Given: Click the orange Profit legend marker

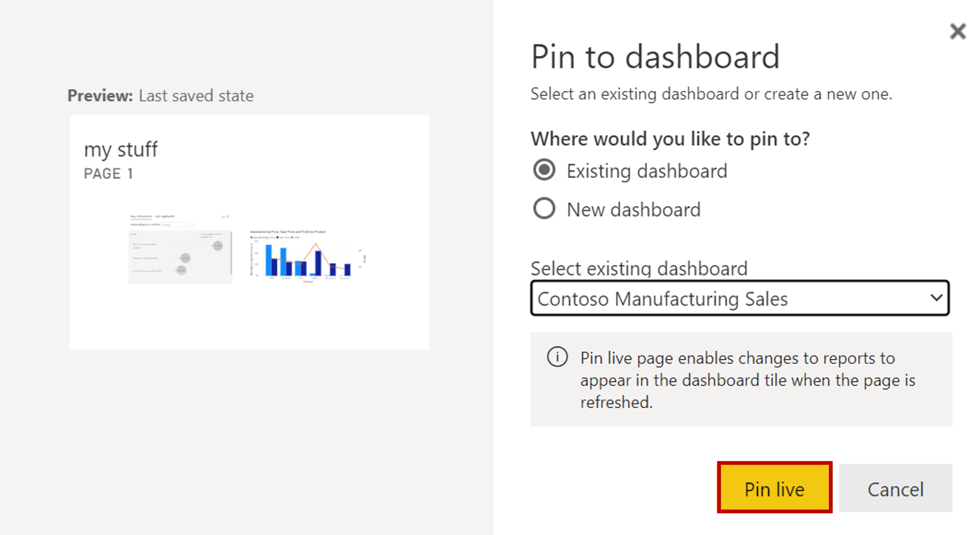Looking at the screenshot, I should (x=292, y=237).
